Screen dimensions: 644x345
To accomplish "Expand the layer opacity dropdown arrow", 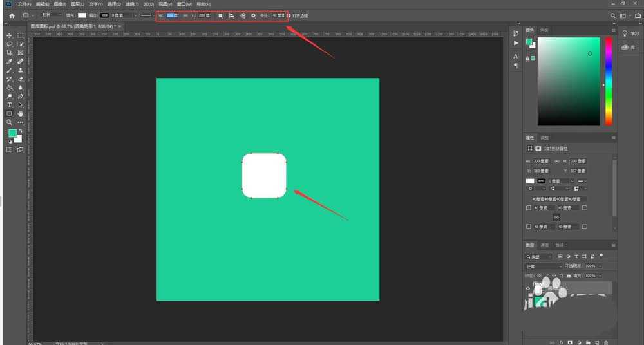I will (x=600, y=266).
